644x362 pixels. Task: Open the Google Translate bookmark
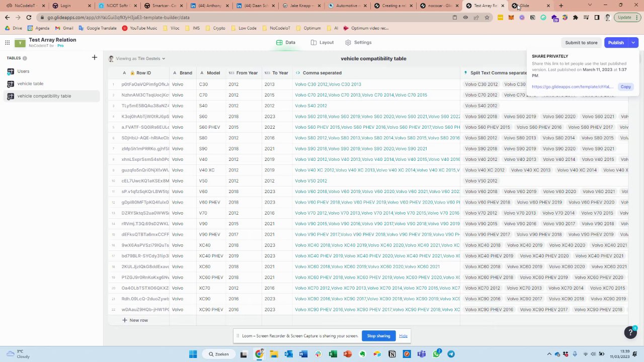[97, 28]
